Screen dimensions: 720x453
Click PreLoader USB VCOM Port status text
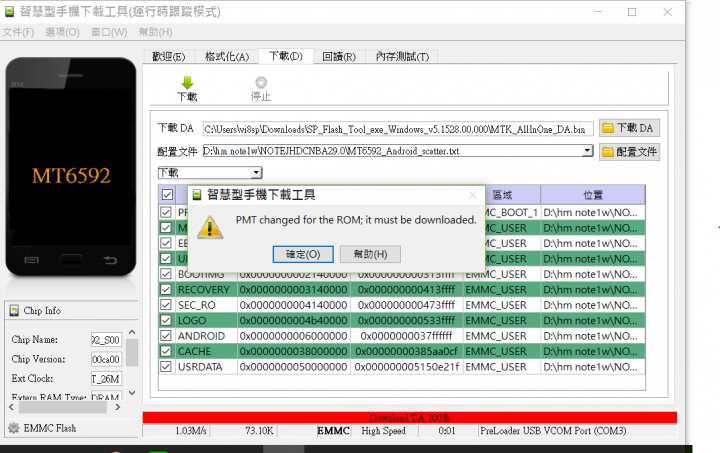click(553, 431)
